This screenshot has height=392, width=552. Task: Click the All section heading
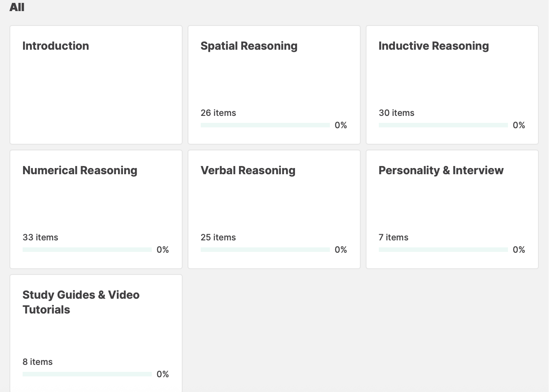[17, 7]
